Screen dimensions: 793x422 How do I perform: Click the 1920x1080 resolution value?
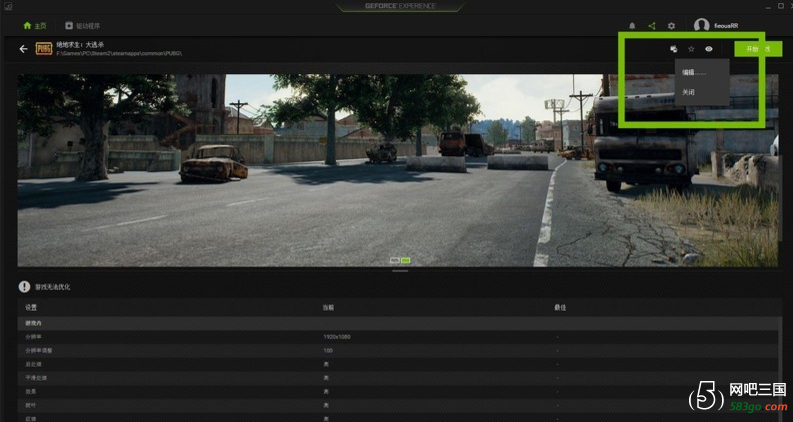click(337, 337)
